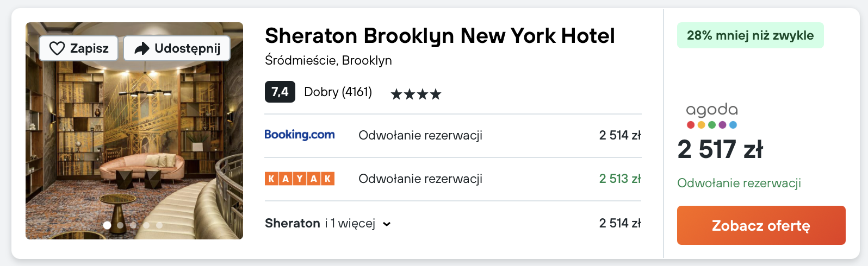This screenshot has height=266, width=868.
Task: Click the four-star rating icons
Action: coord(416,94)
